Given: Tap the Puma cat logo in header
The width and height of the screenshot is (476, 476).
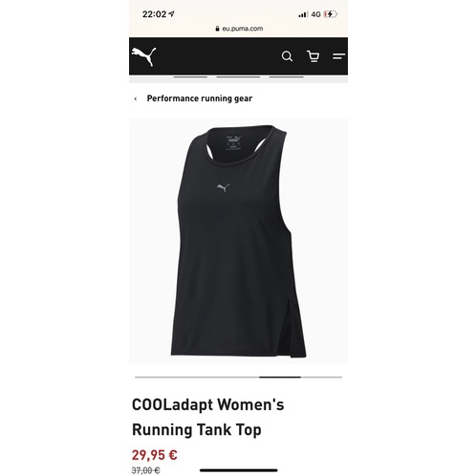Looking at the screenshot, I should click(x=144, y=56).
